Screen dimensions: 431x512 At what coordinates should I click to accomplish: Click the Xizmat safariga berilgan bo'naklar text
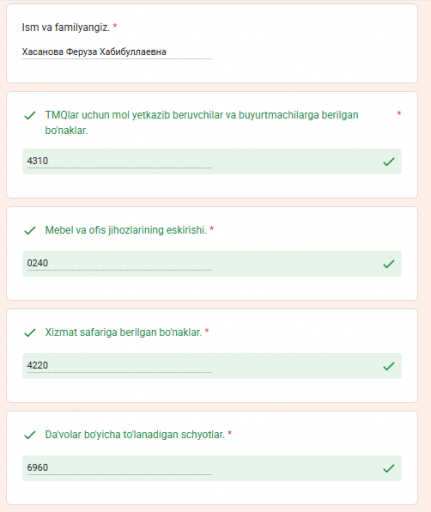tap(123, 333)
